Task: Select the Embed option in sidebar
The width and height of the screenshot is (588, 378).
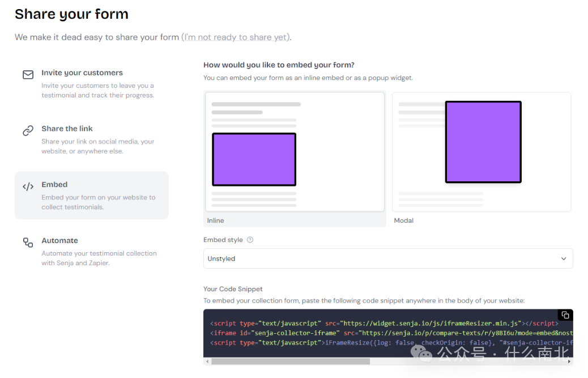Action: click(x=92, y=196)
